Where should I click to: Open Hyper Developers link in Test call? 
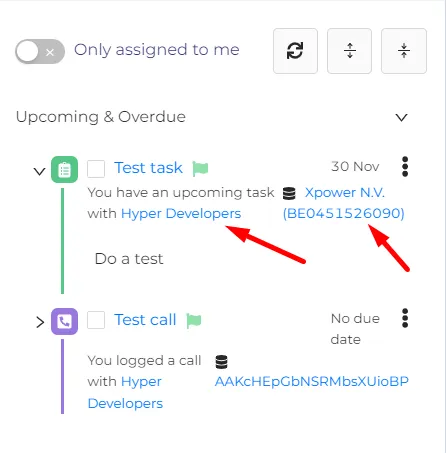[125, 392]
